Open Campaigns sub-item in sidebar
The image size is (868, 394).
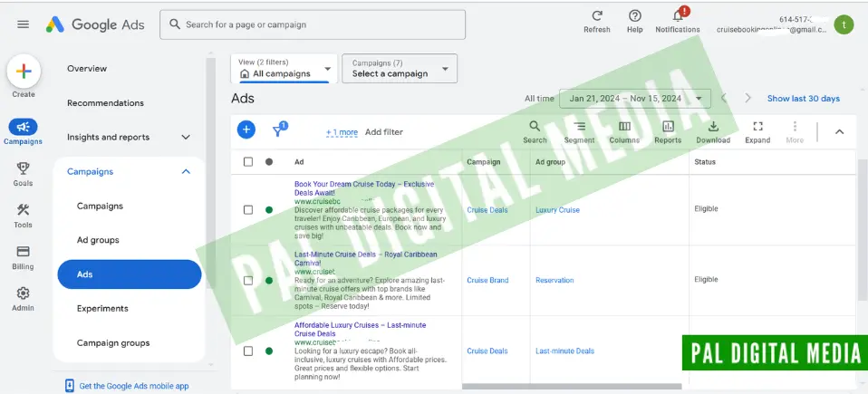(x=100, y=206)
